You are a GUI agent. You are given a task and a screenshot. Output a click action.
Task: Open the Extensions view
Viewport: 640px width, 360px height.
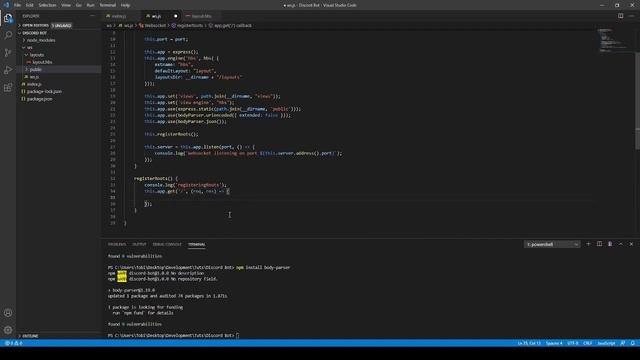coord(8,88)
